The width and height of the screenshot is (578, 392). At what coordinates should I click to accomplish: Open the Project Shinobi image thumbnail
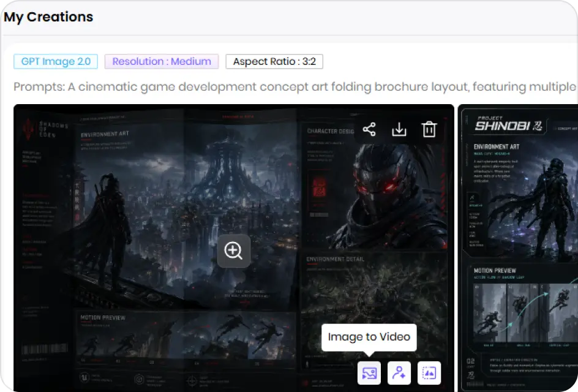coord(518,248)
